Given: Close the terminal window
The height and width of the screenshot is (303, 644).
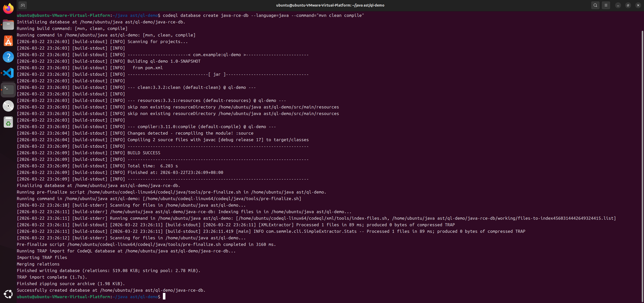Looking at the screenshot, I should pos(638,5).
